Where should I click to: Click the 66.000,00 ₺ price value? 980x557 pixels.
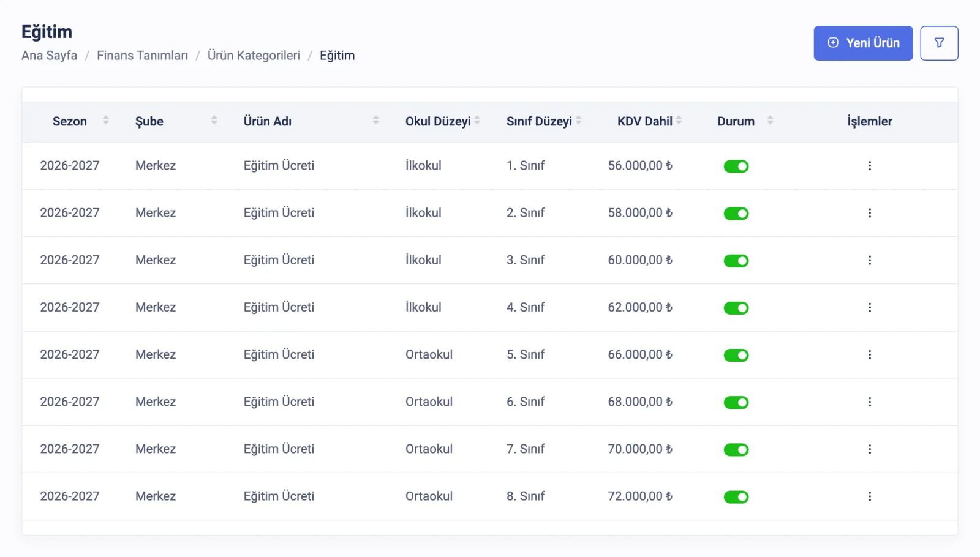click(640, 354)
